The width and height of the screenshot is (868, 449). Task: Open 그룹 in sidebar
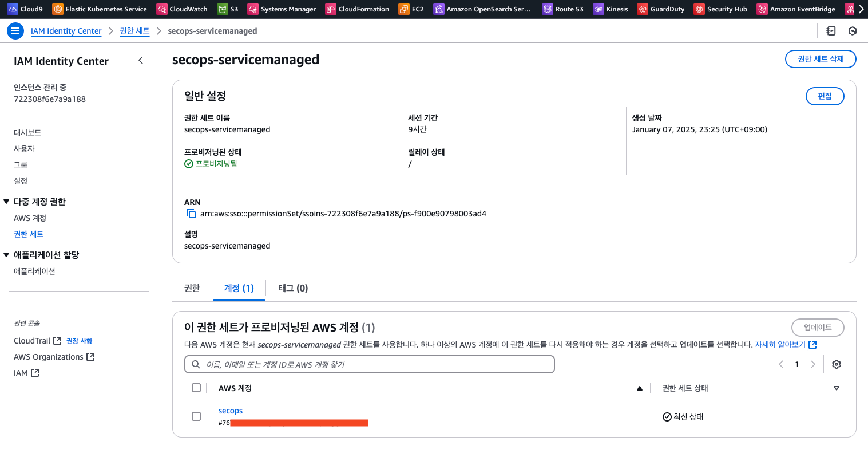tap(21, 164)
